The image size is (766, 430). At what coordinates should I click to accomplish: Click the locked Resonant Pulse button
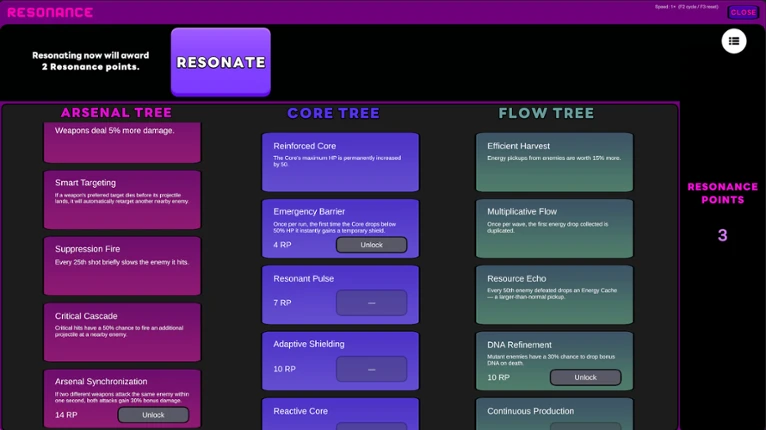coord(371,302)
